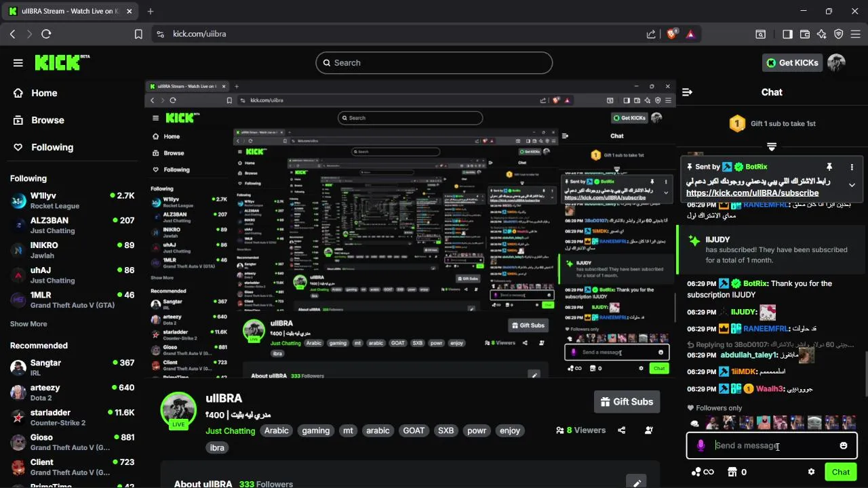Click the uIIBRA streamer avatar with LIVE badge
The height and width of the screenshot is (488, 868).
click(178, 409)
